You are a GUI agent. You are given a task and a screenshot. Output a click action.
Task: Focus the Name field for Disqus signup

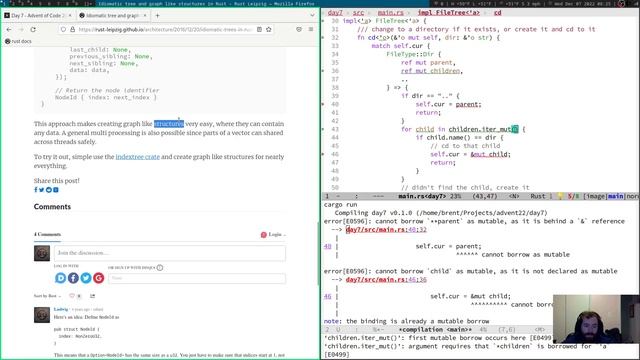pos(197,278)
